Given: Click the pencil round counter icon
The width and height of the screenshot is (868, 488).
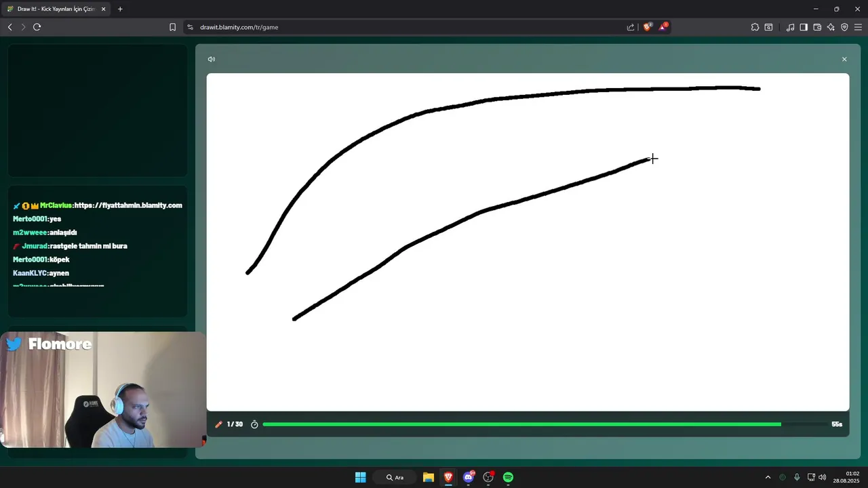Looking at the screenshot, I should pos(218,424).
